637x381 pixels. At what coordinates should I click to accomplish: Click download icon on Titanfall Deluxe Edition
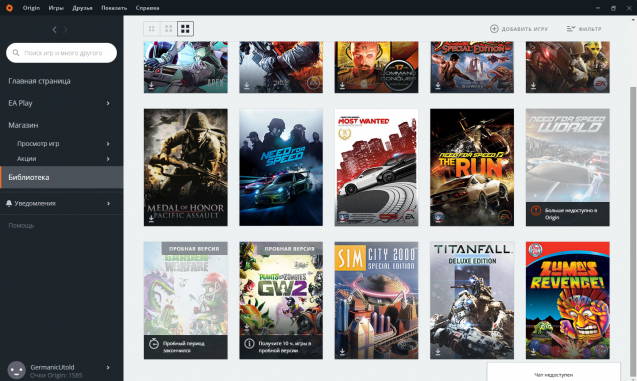438,351
